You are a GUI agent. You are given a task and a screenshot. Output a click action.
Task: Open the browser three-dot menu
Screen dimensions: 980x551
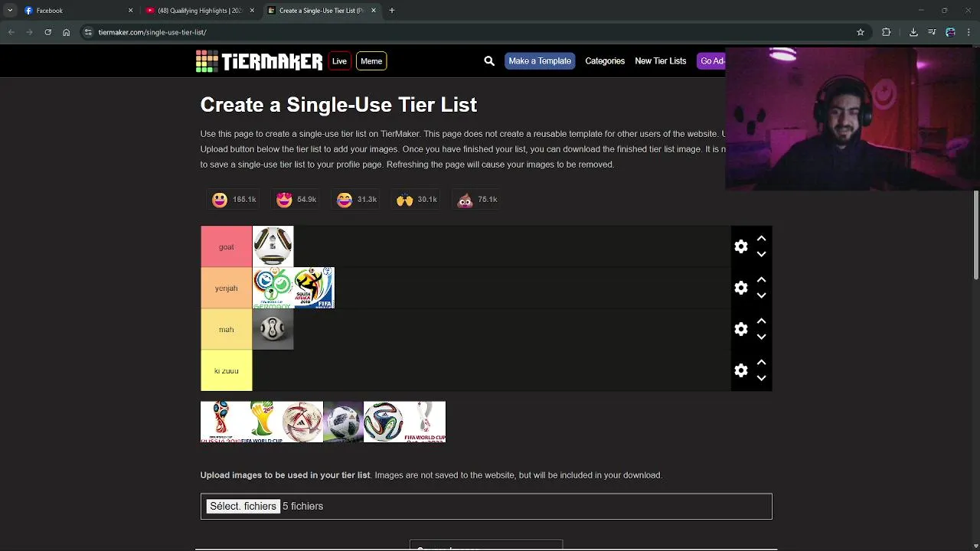[x=969, y=32]
